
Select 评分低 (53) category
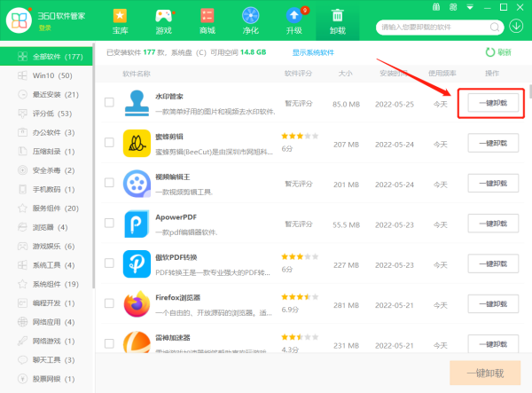point(46,114)
